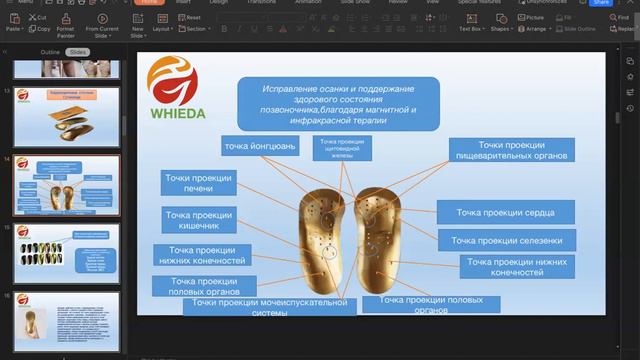
Task: Click the settings sliders icon in right sidebar
Action: pyautogui.click(x=630, y=92)
